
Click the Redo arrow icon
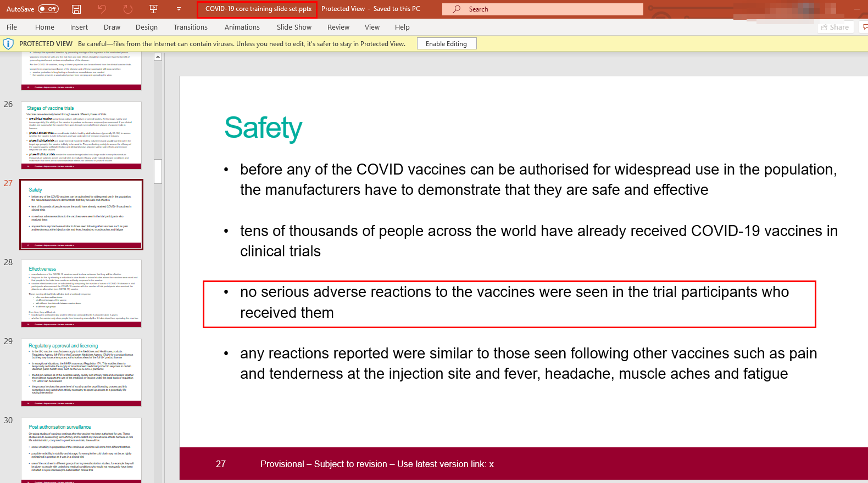click(x=128, y=9)
